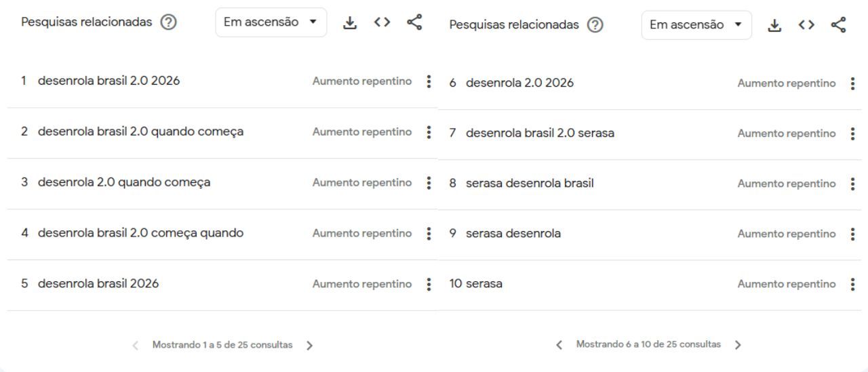The width and height of the screenshot is (868, 372).
Task: Open options menu for desenrola brasil 2.0 2026
Action: [x=428, y=81]
